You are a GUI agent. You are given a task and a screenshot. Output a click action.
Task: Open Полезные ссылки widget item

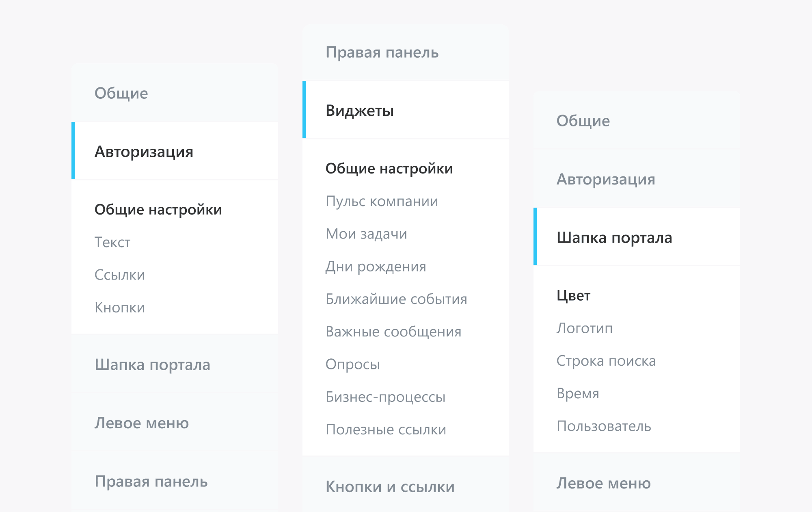[x=386, y=430]
